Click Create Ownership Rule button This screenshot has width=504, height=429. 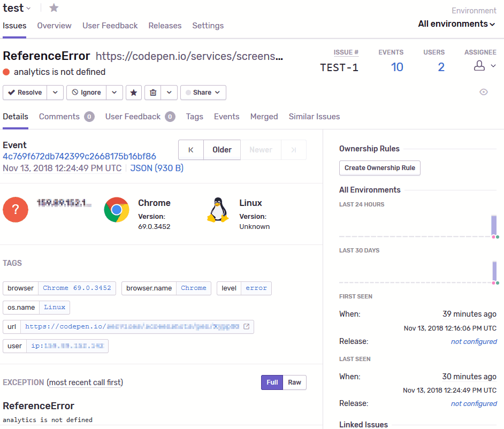[x=380, y=168]
